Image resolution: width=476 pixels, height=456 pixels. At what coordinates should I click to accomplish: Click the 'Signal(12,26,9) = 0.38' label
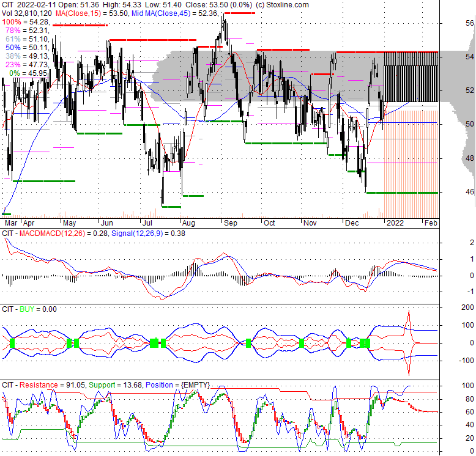tap(148, 234)
